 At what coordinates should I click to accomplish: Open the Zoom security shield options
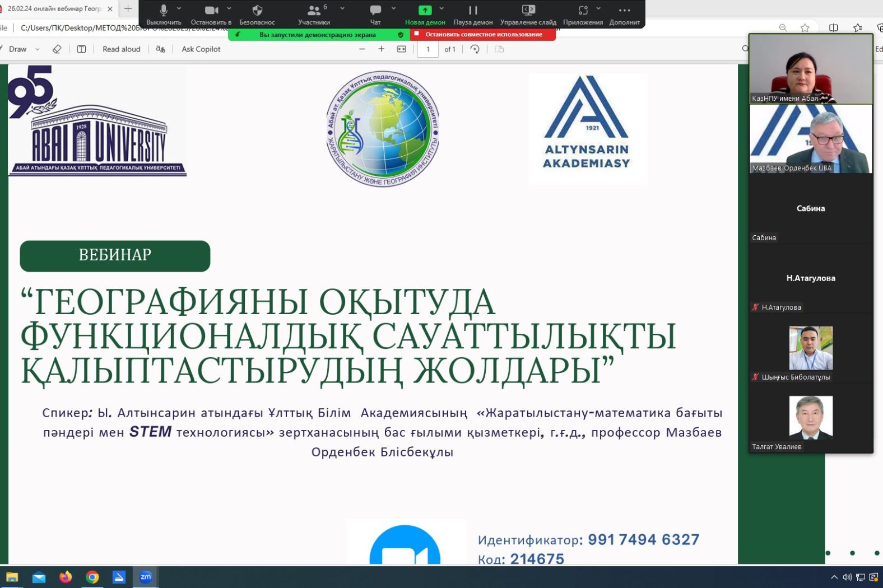(257, 11)
